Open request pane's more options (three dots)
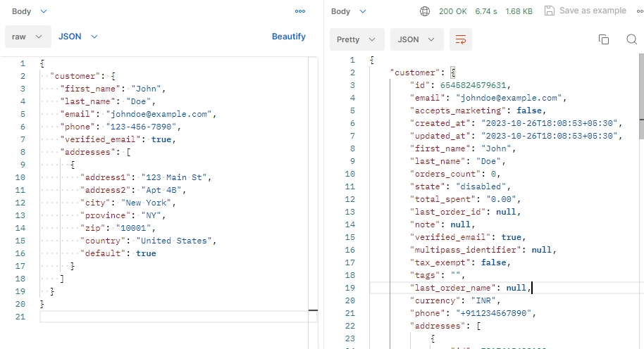This screenshot has height=349, width=644. [300, 11]
